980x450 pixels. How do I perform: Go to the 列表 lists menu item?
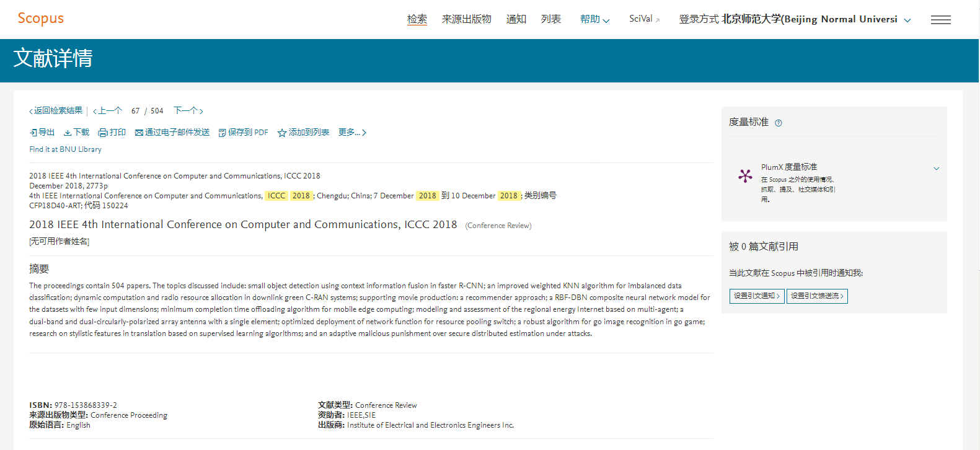(550, 19)
